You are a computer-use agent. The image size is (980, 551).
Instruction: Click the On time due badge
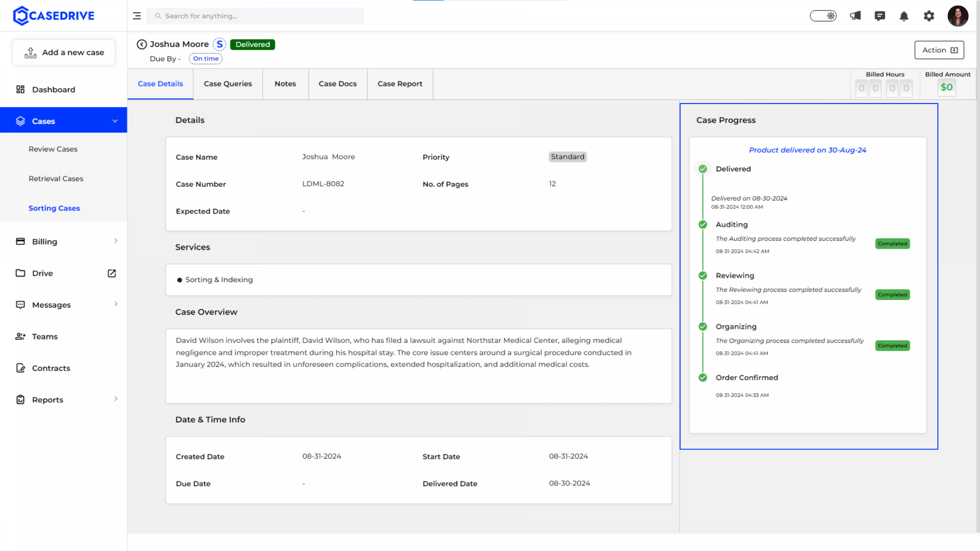click(206, 59)
